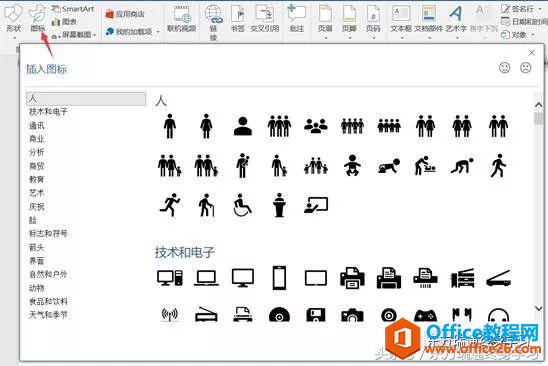This screenshot has height=366, width=548.
Task: Choose the group of three people icon
Action: (x=279, y=126)
